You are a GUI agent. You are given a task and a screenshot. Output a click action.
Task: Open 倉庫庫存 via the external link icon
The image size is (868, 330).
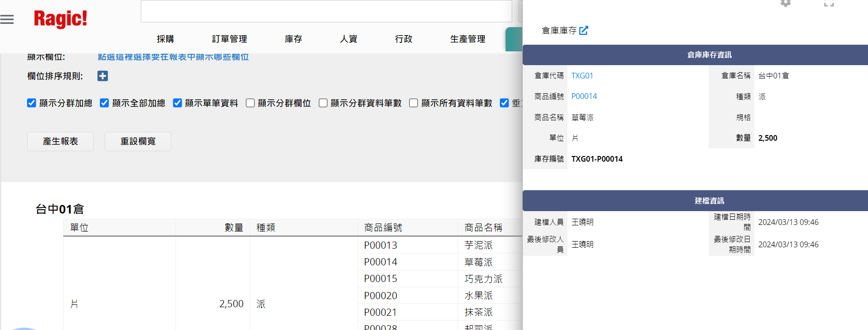[x=584, y=30]
